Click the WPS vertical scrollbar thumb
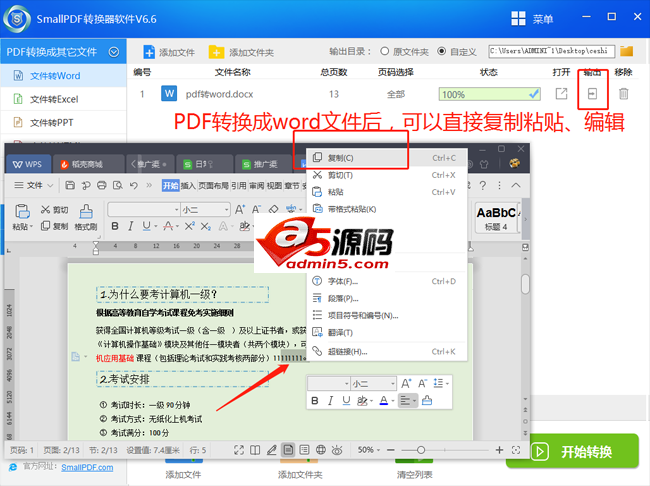This screenshot has height=486, width=650. tap(525, 284)
